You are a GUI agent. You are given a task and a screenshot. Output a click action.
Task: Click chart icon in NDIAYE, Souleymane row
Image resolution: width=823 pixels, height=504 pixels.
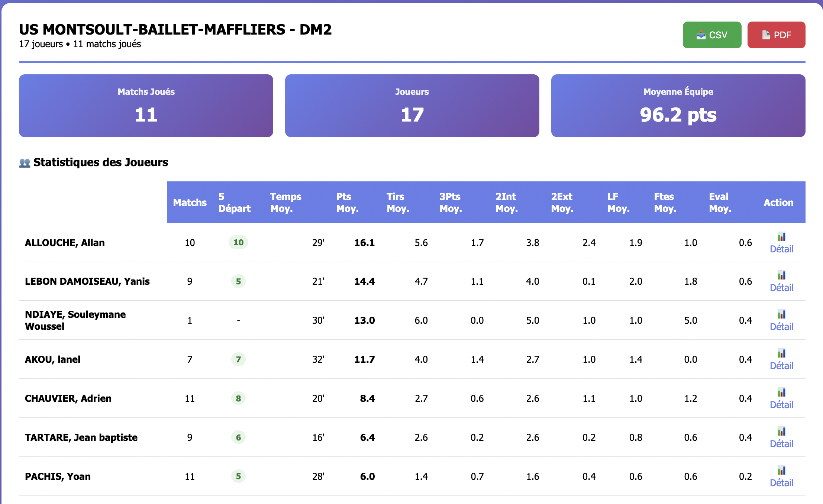781,314
